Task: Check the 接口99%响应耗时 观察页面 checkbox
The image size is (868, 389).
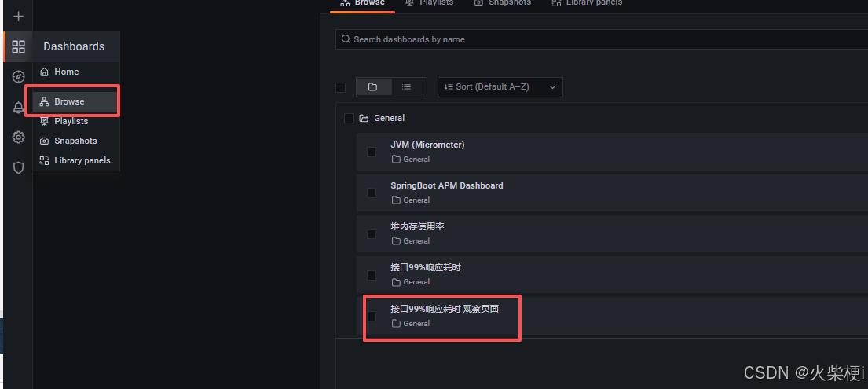Action: tap(372, 316)
